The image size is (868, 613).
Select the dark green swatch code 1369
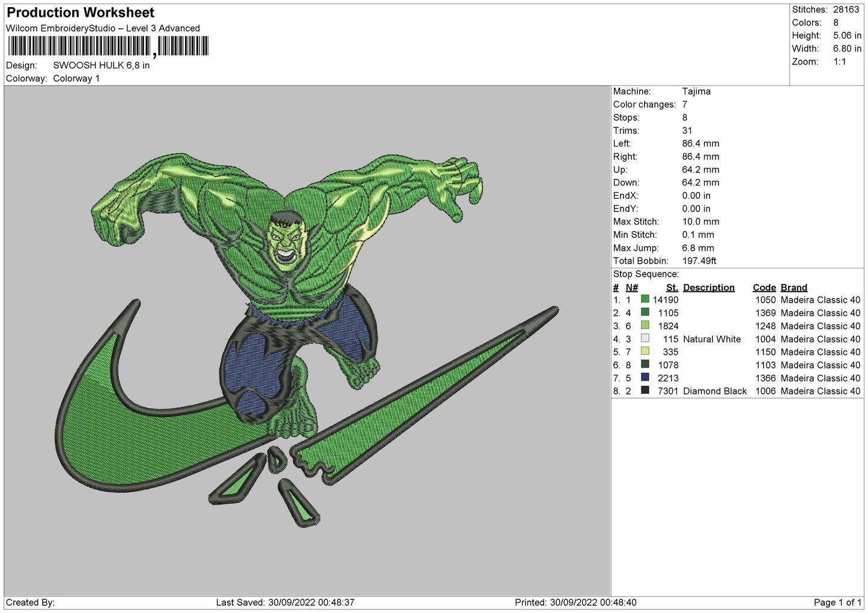click(645, 312)
